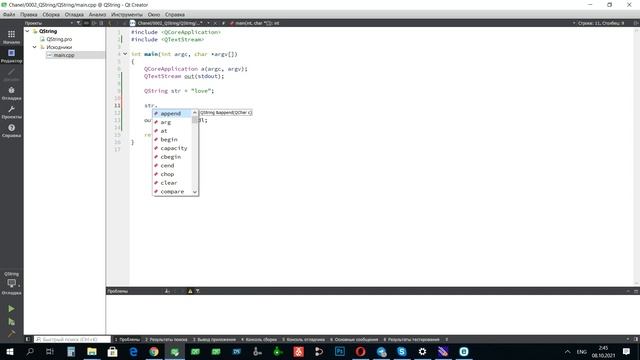
Task: Select QString.pro in the project tree
Action: click(59, 39)
